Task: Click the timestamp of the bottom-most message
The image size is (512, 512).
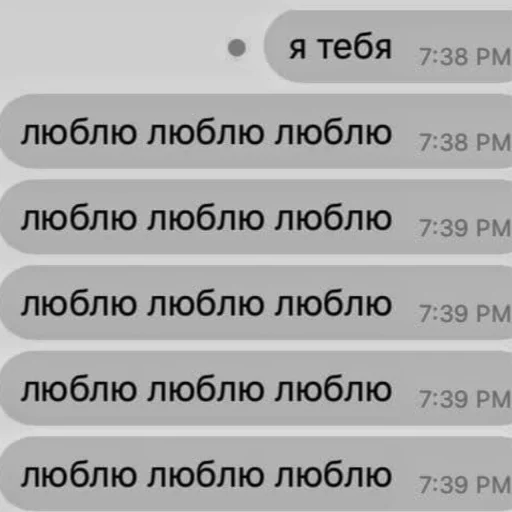Action: pyautogui.click(x=464, y=485)
